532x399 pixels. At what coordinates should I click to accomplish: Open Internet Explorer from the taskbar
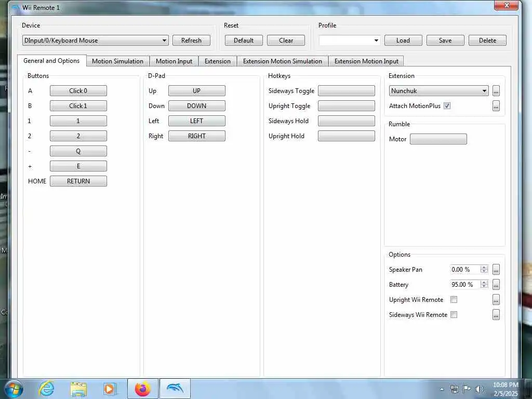pos(46,389)
